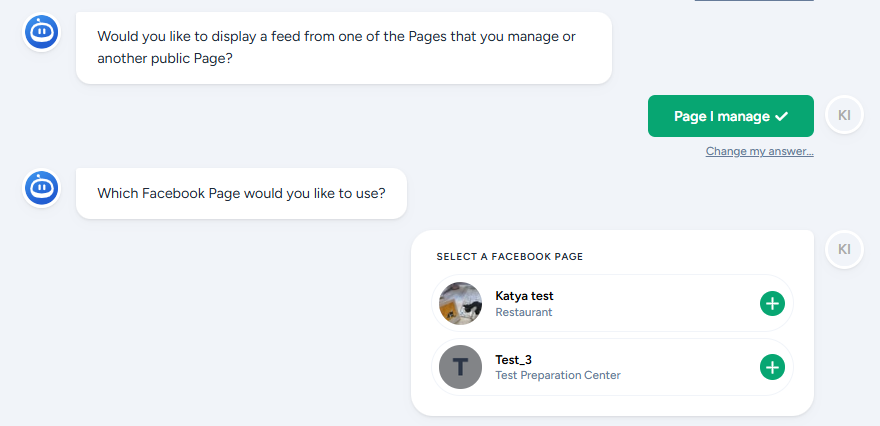Click the "Change my answer..." link
This screenshot has height=426, width=880.
coord(759,152)
